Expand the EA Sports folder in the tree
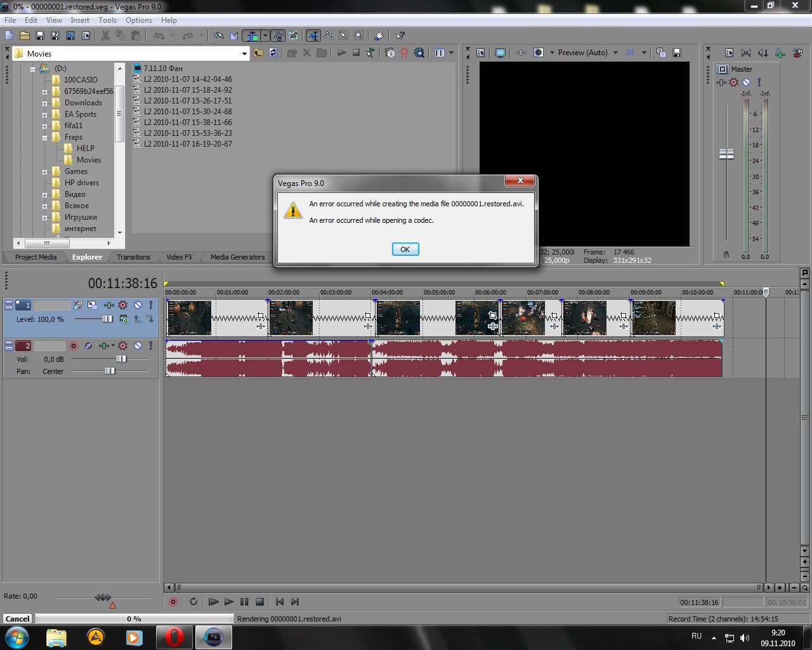The height and width of the screenshot is (650, 812). (44, 115)
